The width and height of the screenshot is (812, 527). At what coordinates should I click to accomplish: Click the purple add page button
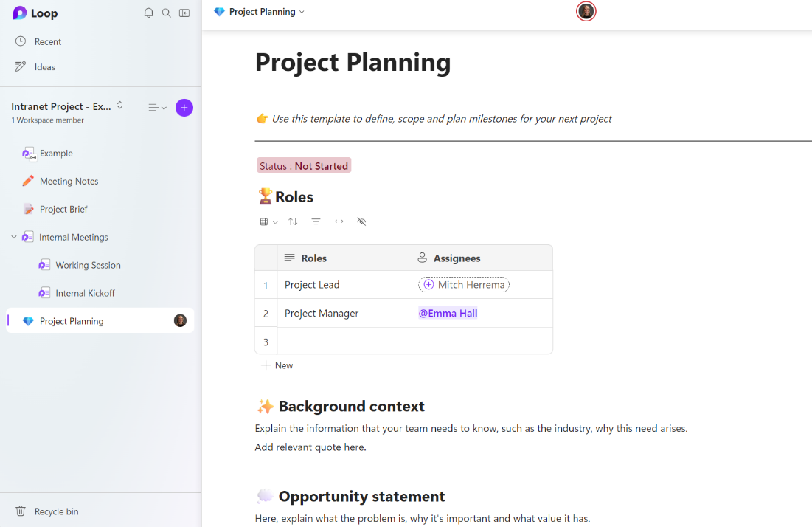pyautogui.click(x=184, y=108)
